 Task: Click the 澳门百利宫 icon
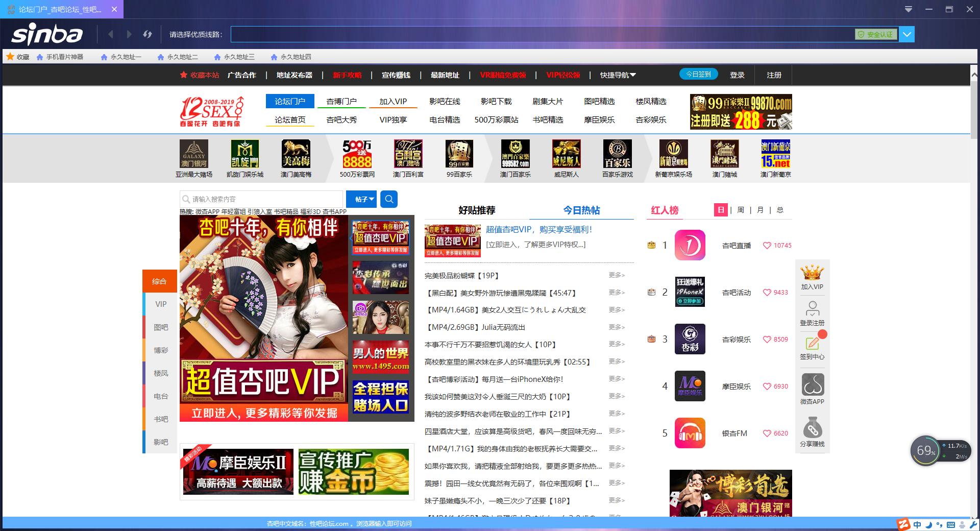(408, 154)
